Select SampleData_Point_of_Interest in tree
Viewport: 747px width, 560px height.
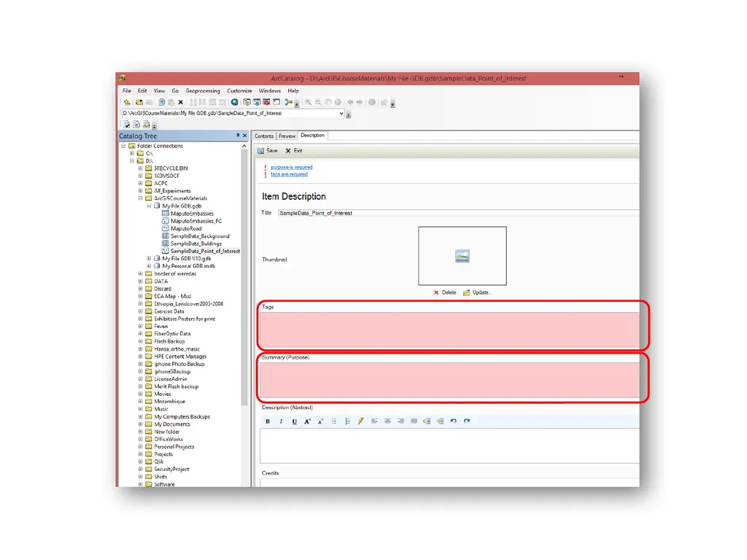point(205,251)
